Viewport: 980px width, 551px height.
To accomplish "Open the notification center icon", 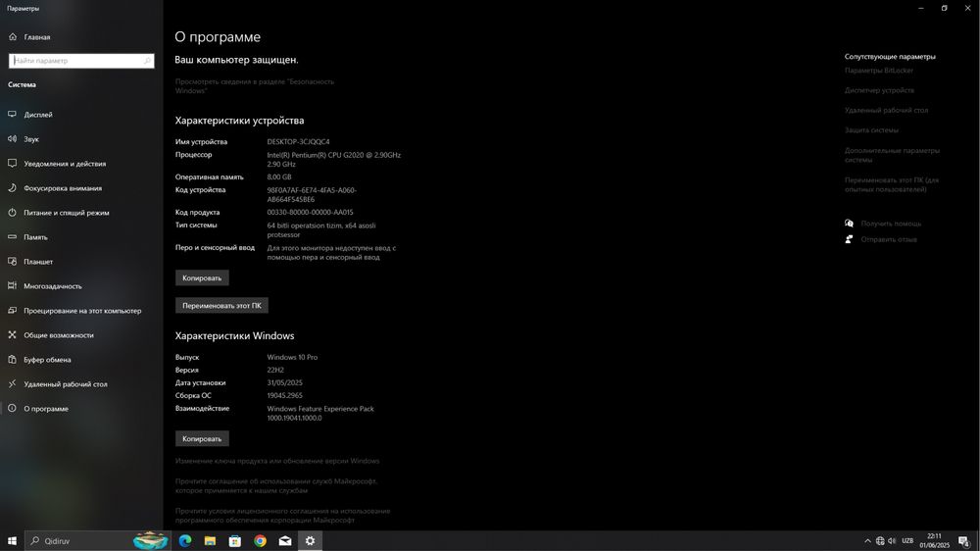I will pyautogui.click(x=964, y=541).
